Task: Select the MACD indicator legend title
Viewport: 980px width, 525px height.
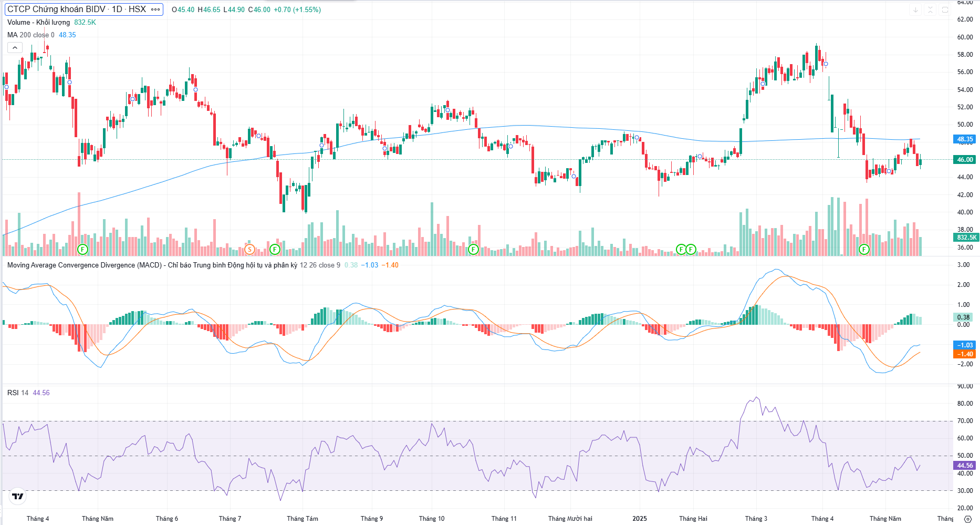Action: 152,265
